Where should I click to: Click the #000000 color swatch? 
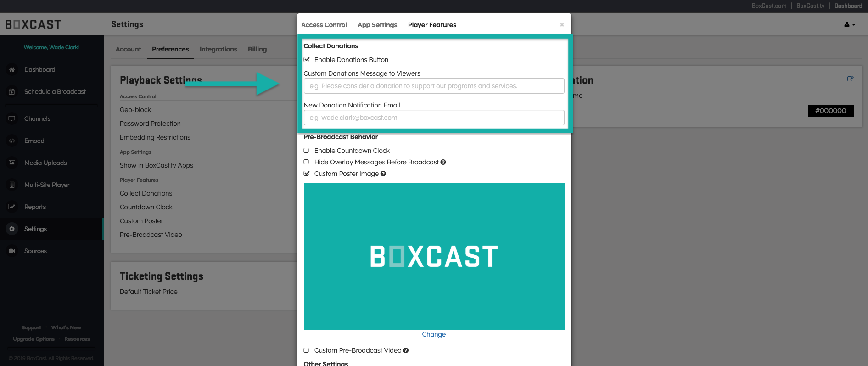(830, 111)
